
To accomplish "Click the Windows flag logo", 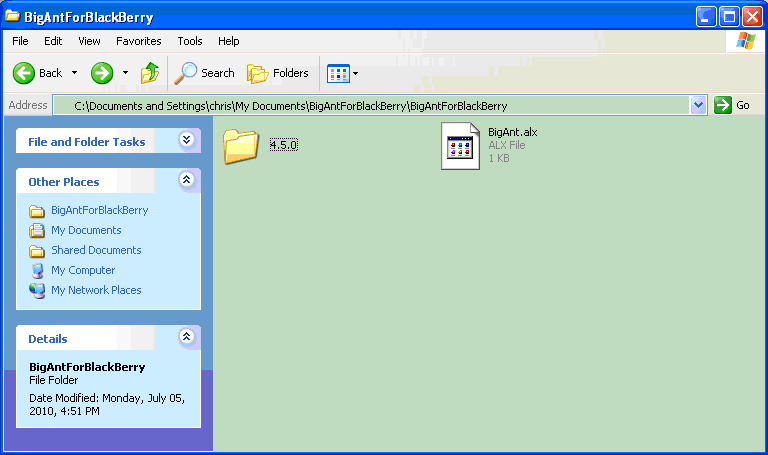I will point(745,41).
